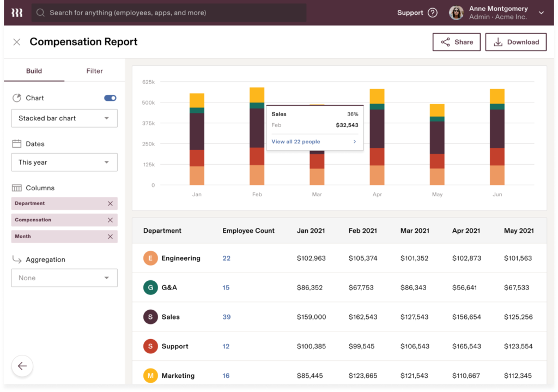
Task: Open the Aggregation None dropdown
Action: click(64, 278)
